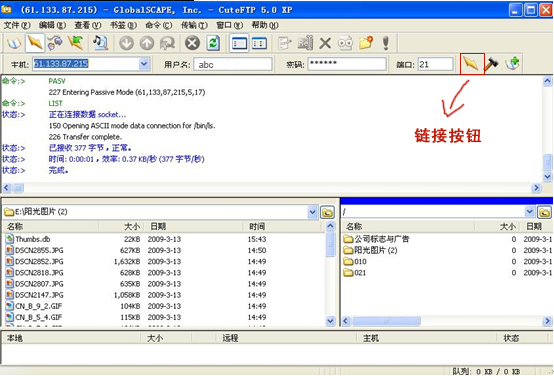This screenshot has width=554, height=376.
Task: Open the 查看 menu
Action: (x=87, y=25)
